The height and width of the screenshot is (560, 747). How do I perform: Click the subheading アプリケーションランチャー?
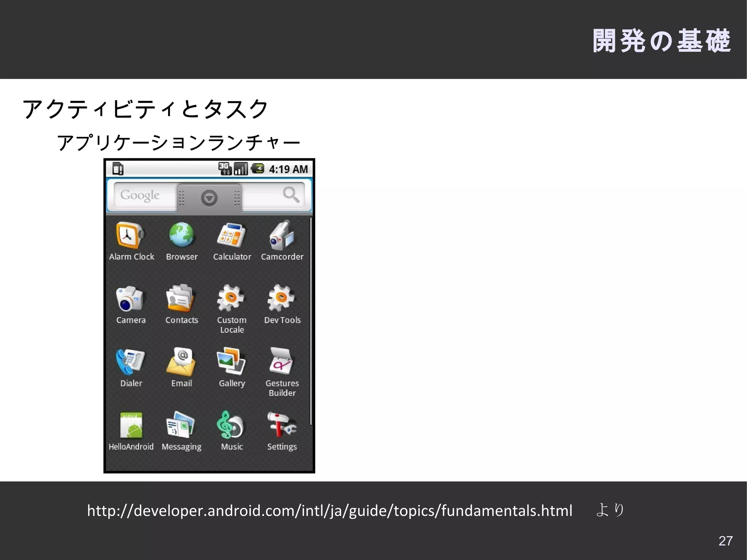coord(179,143)
